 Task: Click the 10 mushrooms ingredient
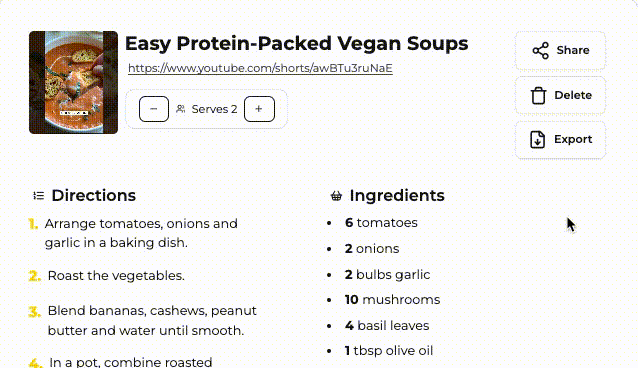click(x=392, y=300)
